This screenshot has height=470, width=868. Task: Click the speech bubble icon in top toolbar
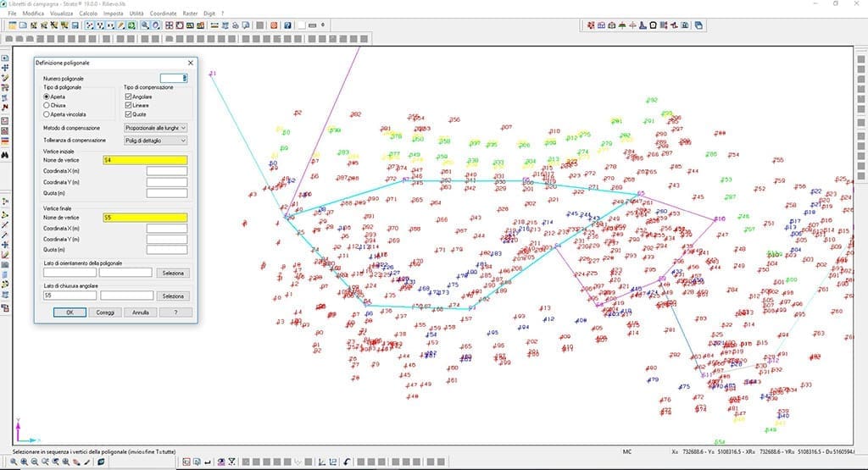(x=245, y=25)
